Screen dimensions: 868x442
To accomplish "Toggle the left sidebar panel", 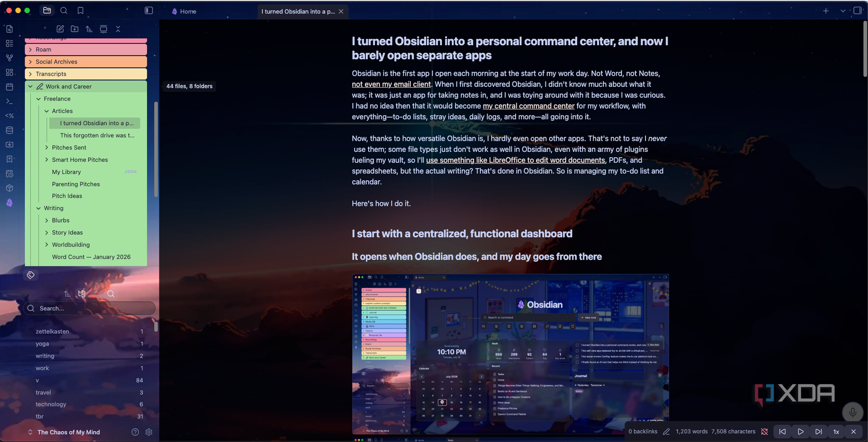I will click(149, 11).
